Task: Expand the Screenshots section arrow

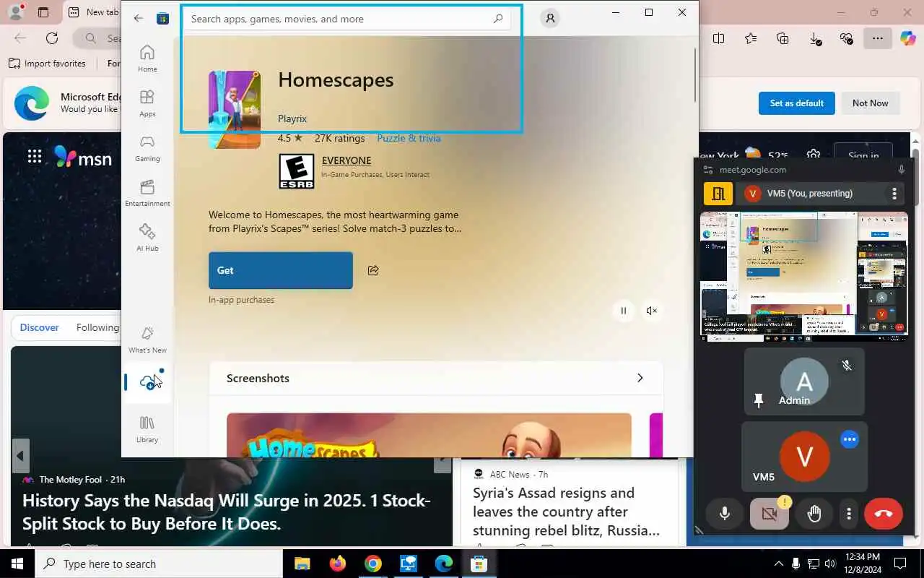Action: (640, 378)
